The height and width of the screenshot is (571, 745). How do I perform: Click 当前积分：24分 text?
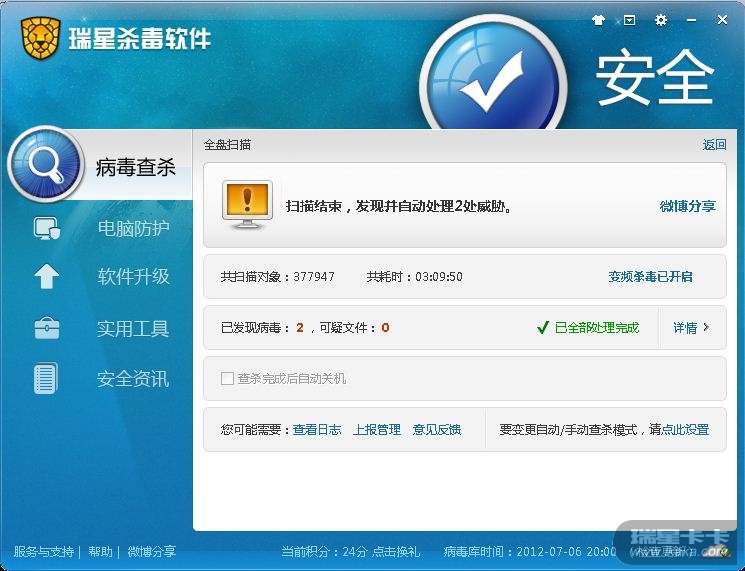pyautogui.click(x=324, y=552)
